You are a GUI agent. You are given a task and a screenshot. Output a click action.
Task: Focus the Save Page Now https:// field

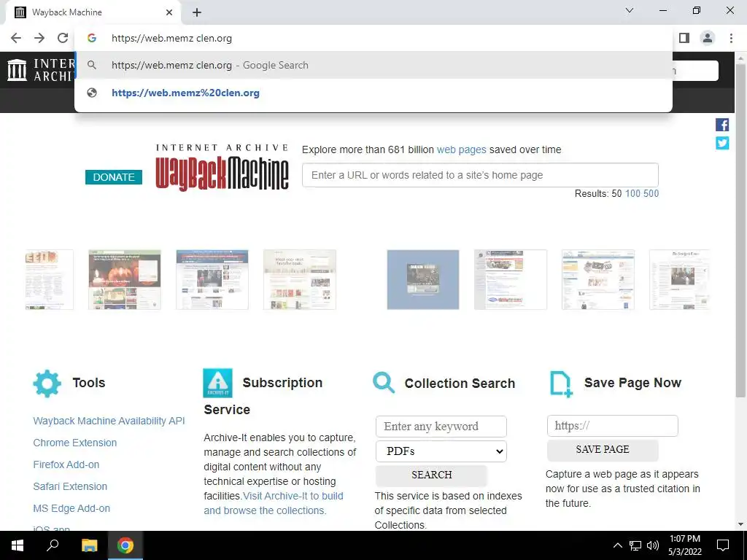613,426
